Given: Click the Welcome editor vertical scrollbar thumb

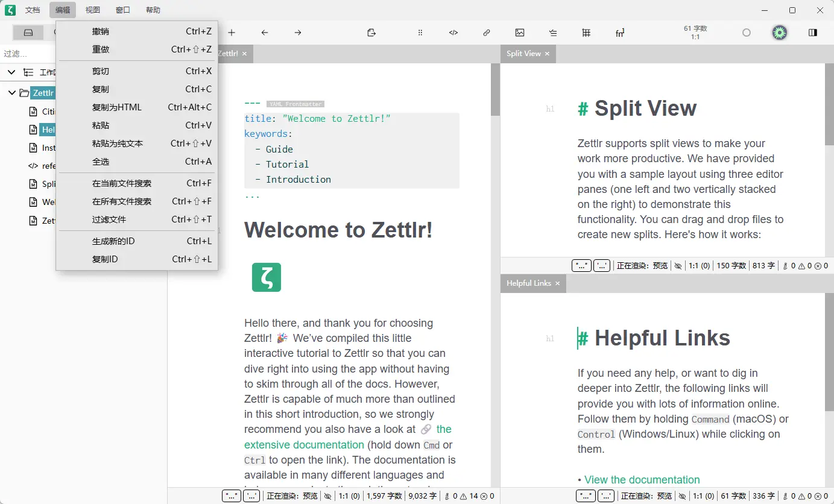Looking at the screenshot, I should [x=495, y=89].
